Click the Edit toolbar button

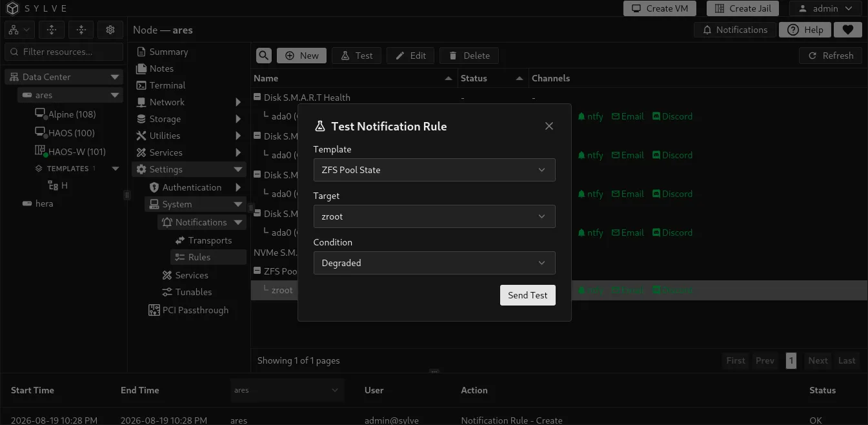tap(410, 56)
